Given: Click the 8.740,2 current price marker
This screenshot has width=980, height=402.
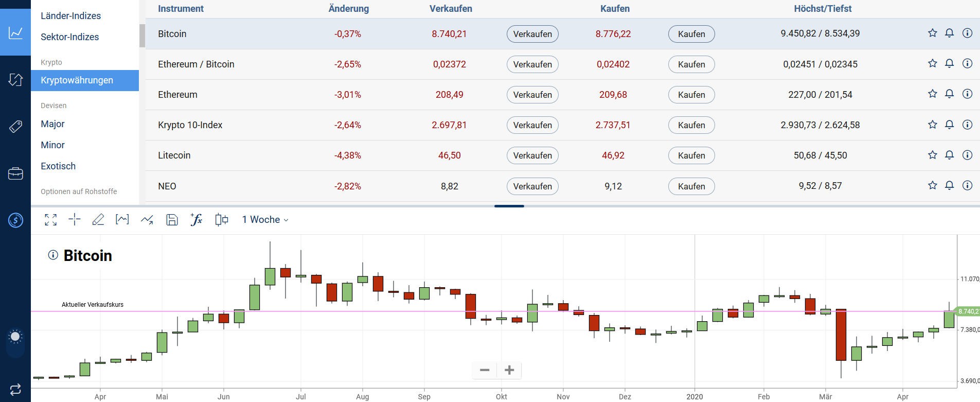Looking at the screenshot, I should [967, 311].
